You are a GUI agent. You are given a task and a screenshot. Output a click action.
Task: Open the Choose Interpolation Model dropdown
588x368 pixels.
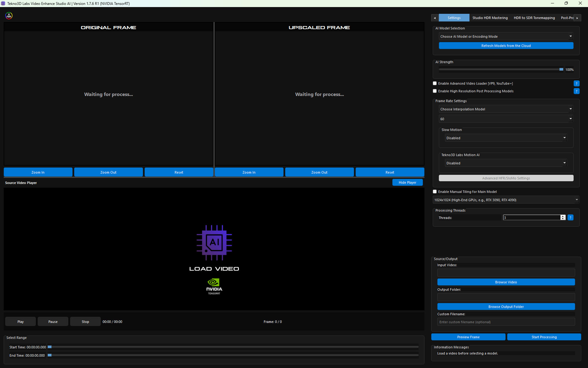coord(506,109)
